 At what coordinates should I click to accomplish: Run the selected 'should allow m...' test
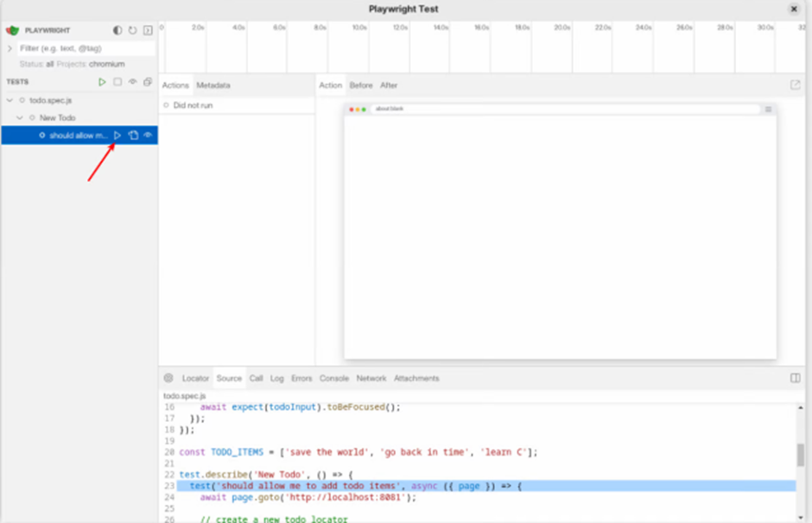click(x=118, y=135)
